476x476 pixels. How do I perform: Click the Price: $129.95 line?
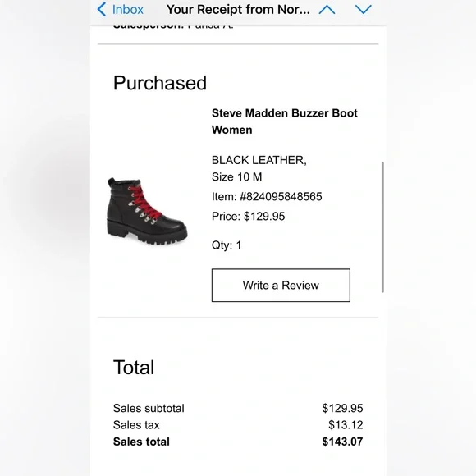click(x=249, y=216)
